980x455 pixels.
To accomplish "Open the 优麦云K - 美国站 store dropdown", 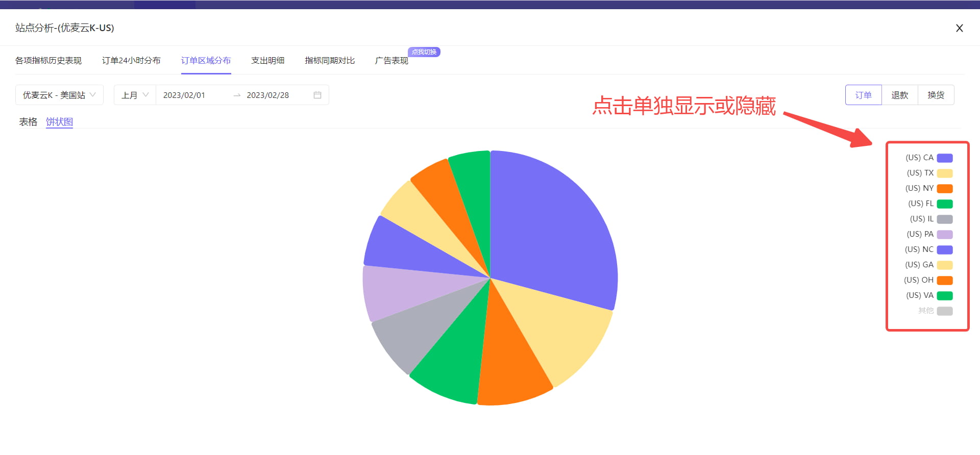I will [59, 95].
